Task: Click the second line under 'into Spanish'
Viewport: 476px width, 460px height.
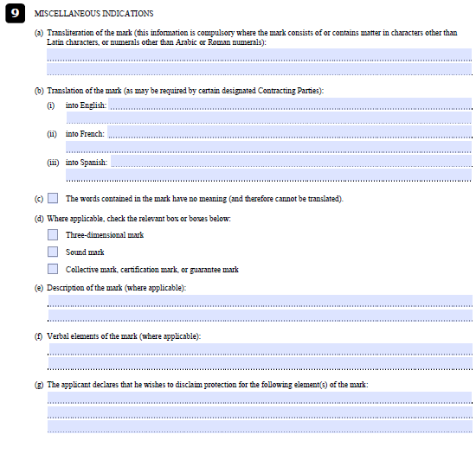Action: [x=269, y=175]
